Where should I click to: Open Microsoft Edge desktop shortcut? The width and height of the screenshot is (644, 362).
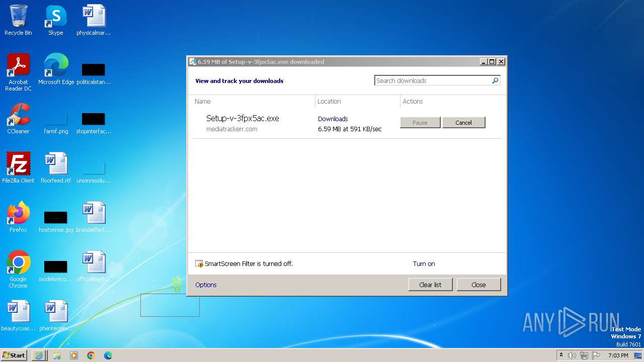(x=56, y=69)
